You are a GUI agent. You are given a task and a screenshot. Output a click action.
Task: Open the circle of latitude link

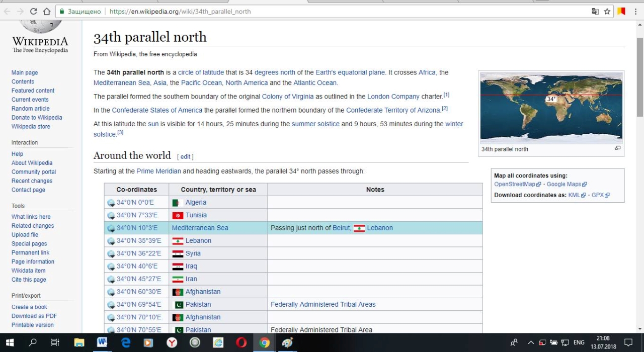pos(201,72)
